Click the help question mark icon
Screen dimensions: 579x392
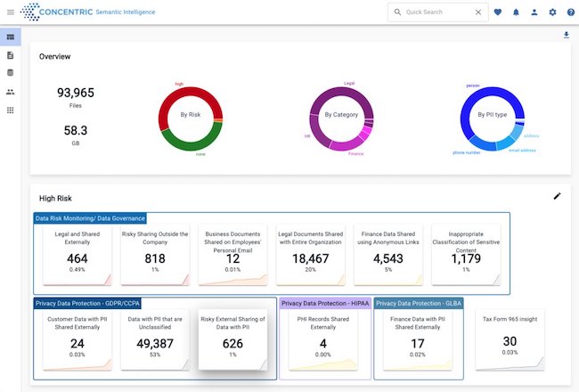click(570, 12)
